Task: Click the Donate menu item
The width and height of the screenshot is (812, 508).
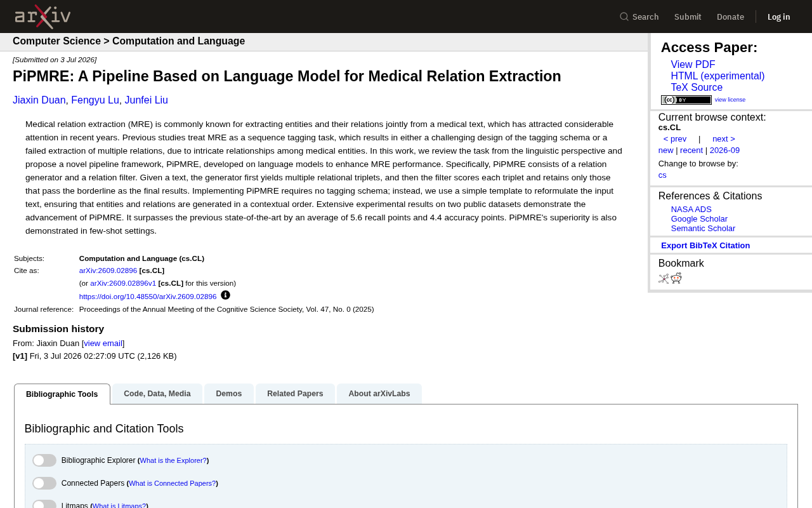Action: pyautogui.click(x=730, y=17)
